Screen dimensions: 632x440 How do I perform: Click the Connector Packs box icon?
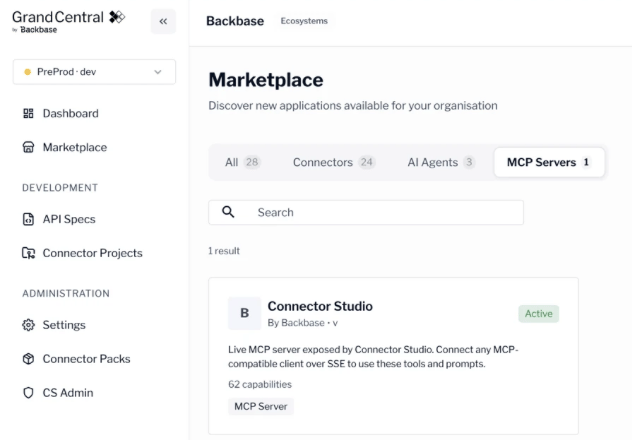pyautogui.click(x=28, y=359)
